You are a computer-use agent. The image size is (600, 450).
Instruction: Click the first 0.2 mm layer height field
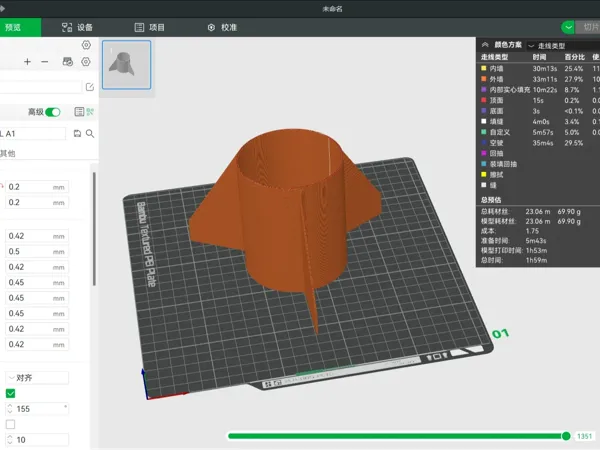point(37,187)
